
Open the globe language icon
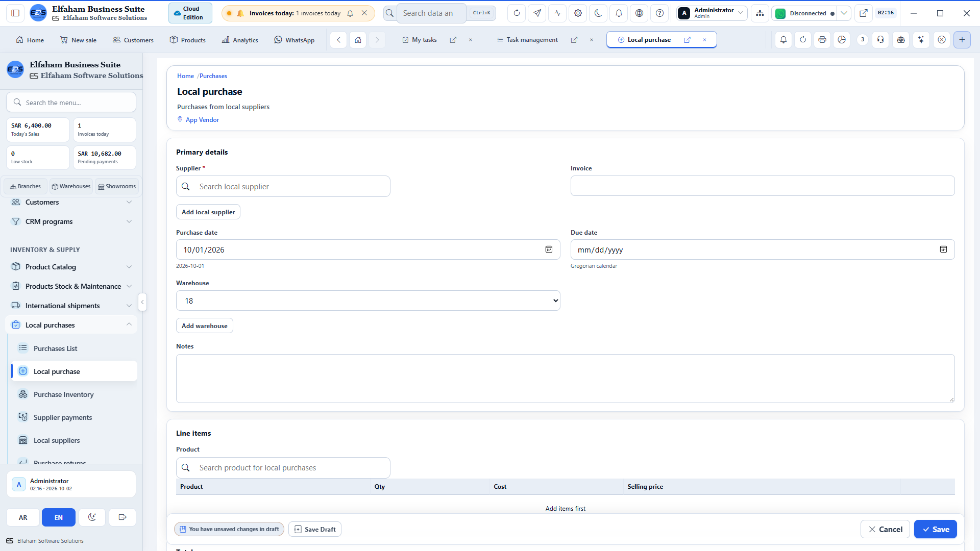coord(639,13)
